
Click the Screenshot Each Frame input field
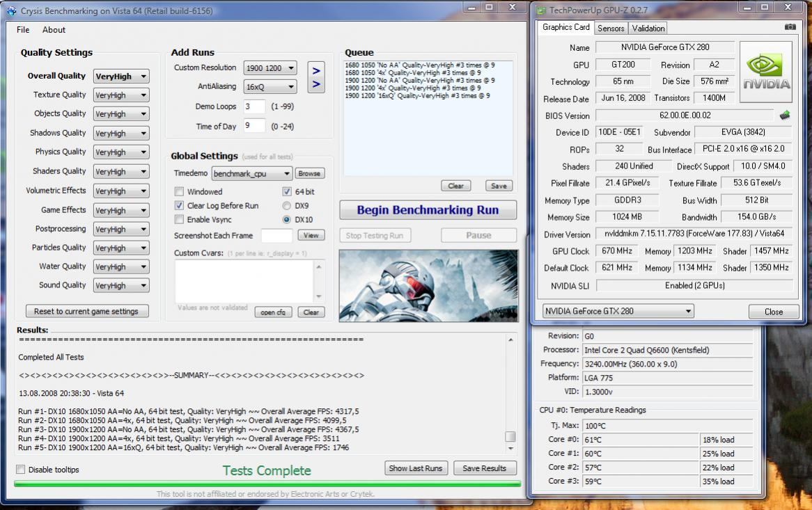(x=276, y=235)
